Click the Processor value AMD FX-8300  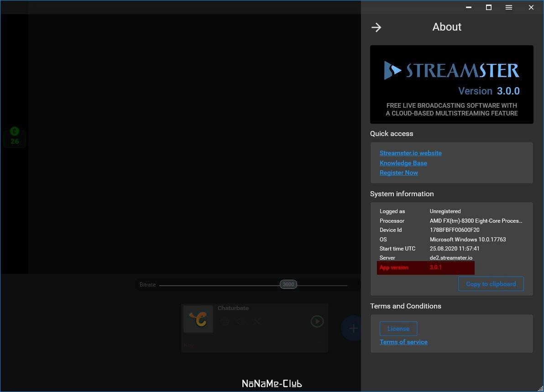(x=476, y=220)
